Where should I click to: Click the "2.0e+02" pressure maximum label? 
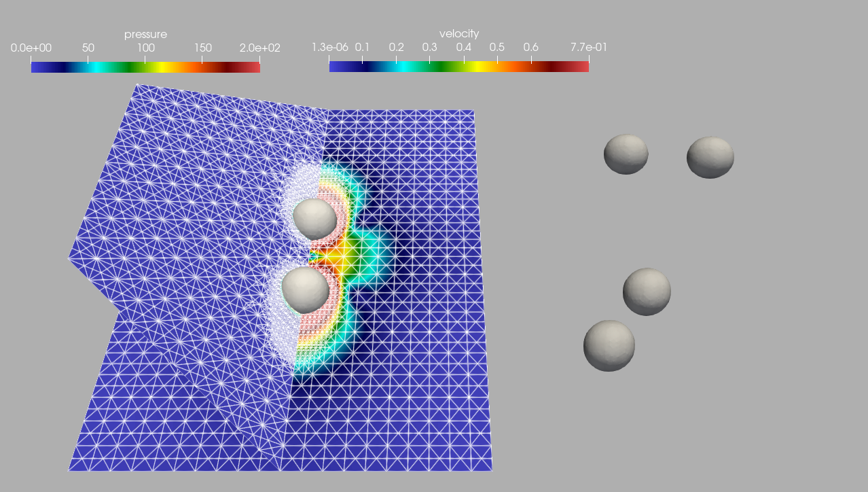tap(259, 48)
